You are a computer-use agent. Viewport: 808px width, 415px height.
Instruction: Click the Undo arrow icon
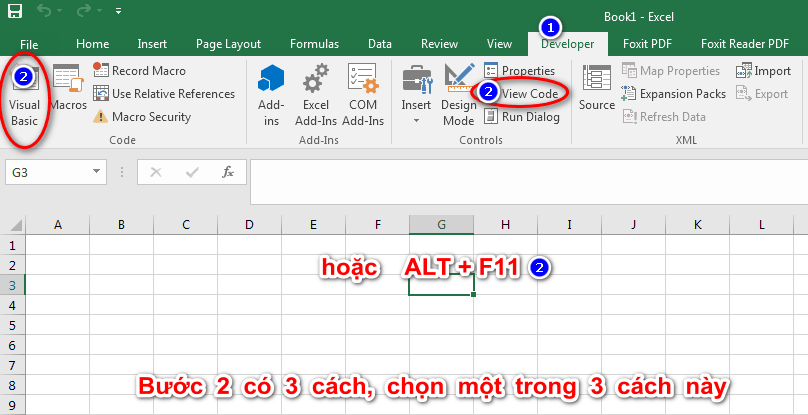click(45, 10)
